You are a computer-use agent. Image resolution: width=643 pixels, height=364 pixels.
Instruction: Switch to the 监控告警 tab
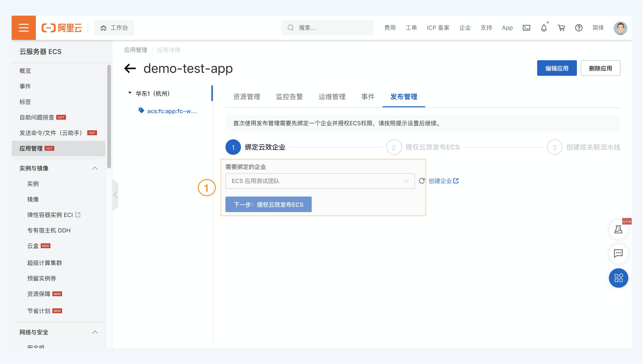click(289, 97)
